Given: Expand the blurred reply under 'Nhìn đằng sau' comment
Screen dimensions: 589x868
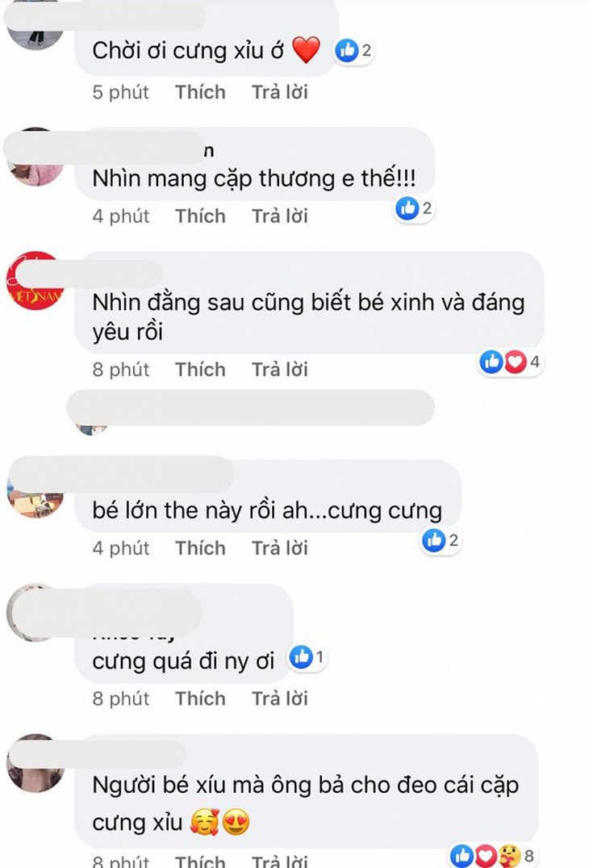Looking at the screenshot, I should 251,408.
